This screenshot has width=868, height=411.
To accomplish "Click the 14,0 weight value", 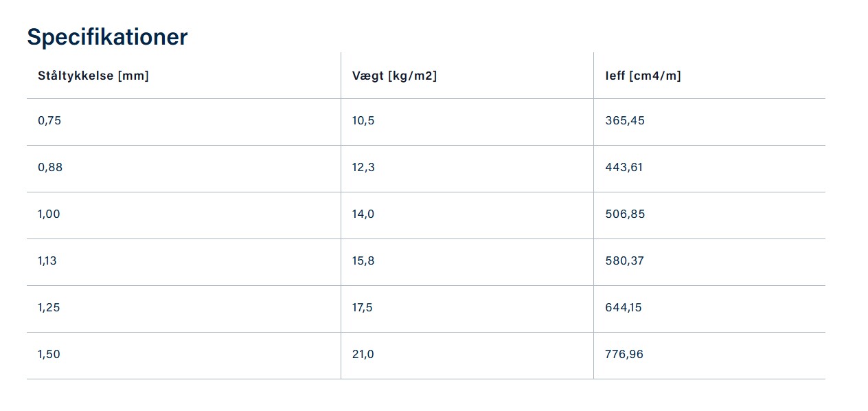I will point(363,214).
